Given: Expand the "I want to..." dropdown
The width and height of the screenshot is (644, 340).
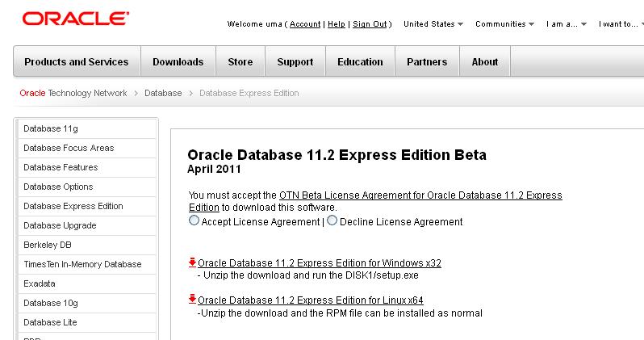Looking at the screenshot, I should (x=620, y=24).
